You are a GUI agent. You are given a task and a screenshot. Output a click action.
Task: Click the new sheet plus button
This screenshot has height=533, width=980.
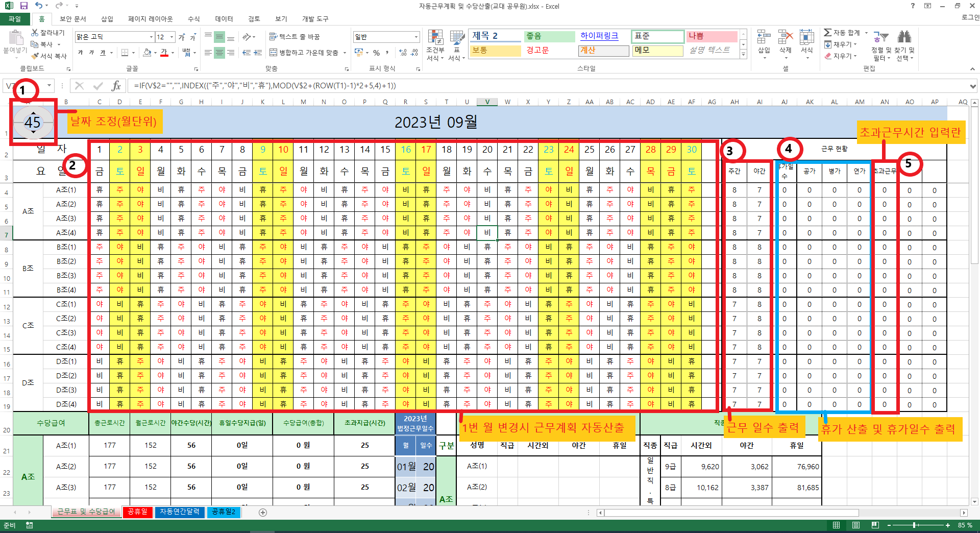263,513
